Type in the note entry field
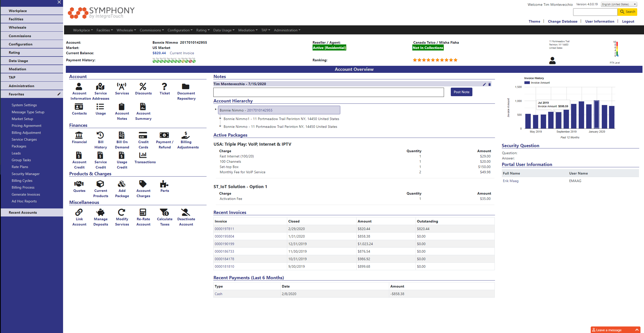Screen dimensions: 644x333 pyautogui.click(x=328, y=92)
